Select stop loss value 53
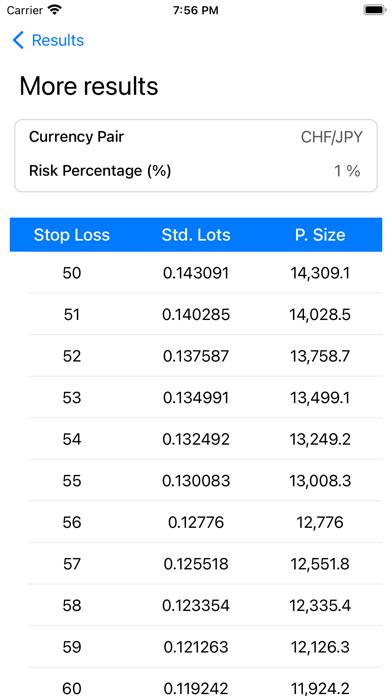The image size is (392, 696). tap(71, 398)
